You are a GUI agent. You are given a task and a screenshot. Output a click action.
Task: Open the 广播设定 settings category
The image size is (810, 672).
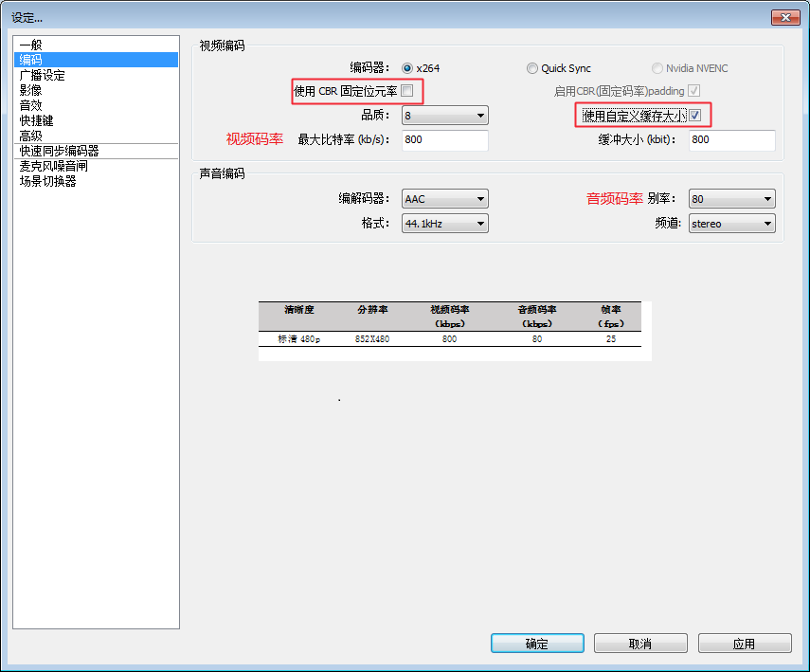point(96,76)
